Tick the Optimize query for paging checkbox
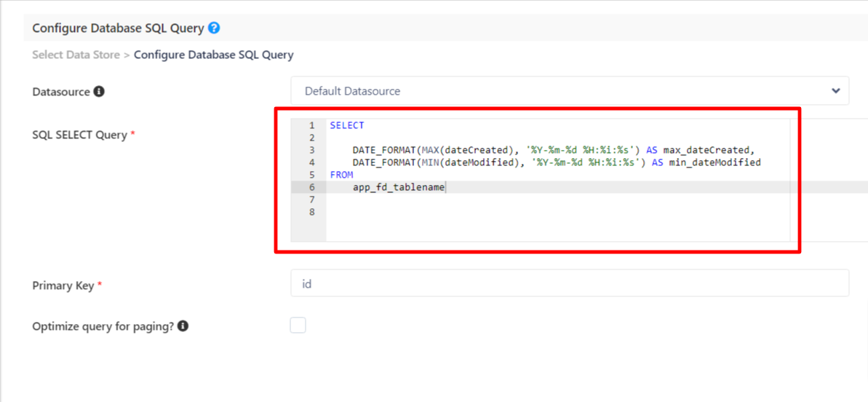 click(298, 325)
